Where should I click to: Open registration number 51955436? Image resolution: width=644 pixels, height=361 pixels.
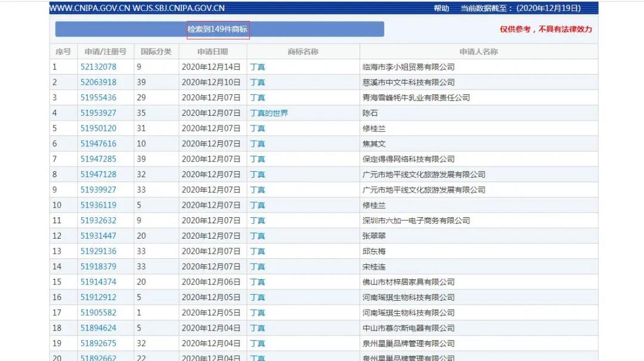98,98
